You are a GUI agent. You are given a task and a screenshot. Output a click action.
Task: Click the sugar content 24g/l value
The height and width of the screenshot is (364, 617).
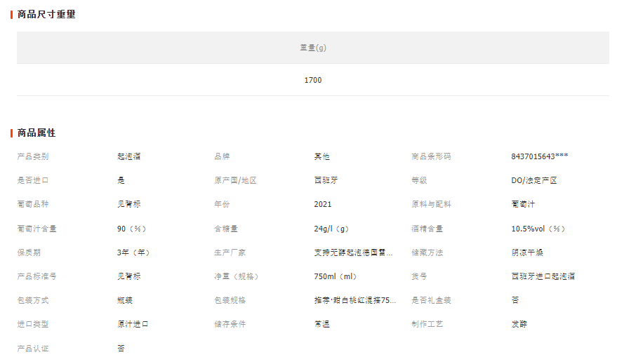(331, 229)
